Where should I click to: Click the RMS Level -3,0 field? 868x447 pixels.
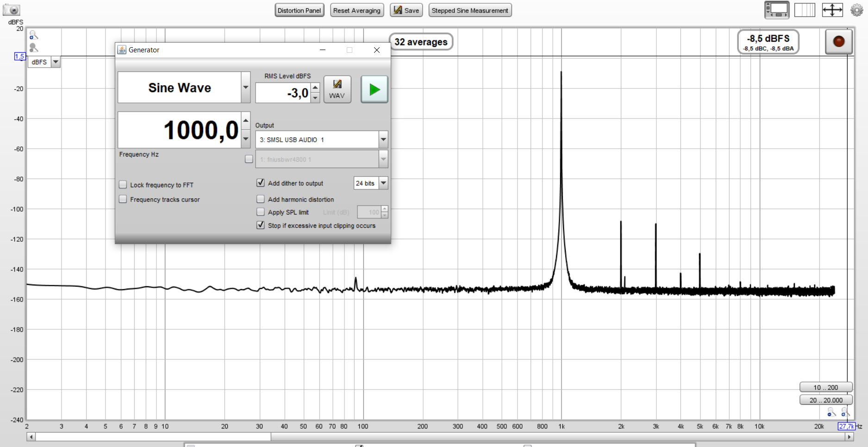point(283,93)
